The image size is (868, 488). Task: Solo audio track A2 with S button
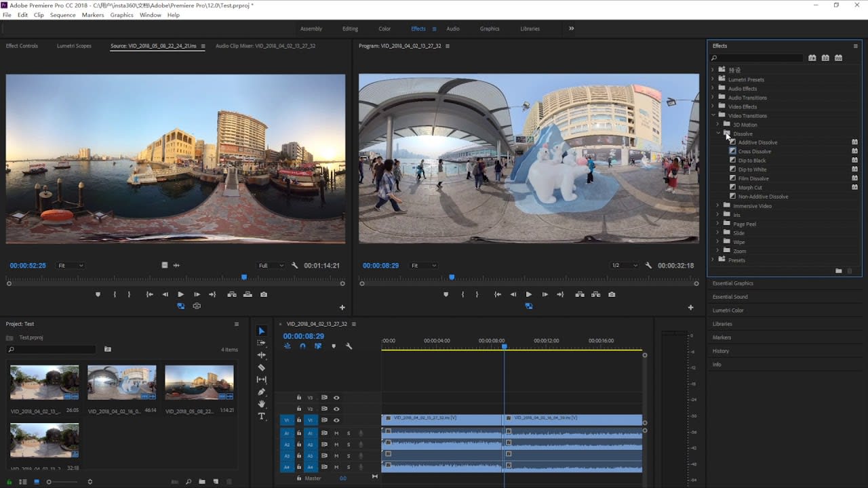point(349,445)
